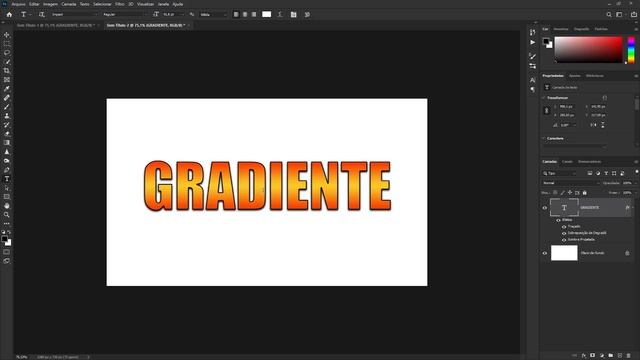Toggle the layer filtering switch in the Camadas panel

click(636, 172)
